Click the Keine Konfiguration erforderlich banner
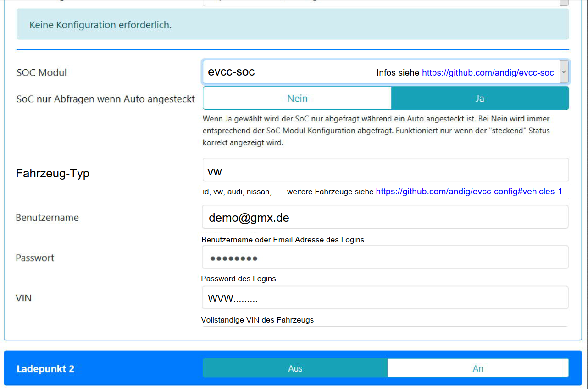The height and width of the screenshot is (389, 588). coord(293,25)
